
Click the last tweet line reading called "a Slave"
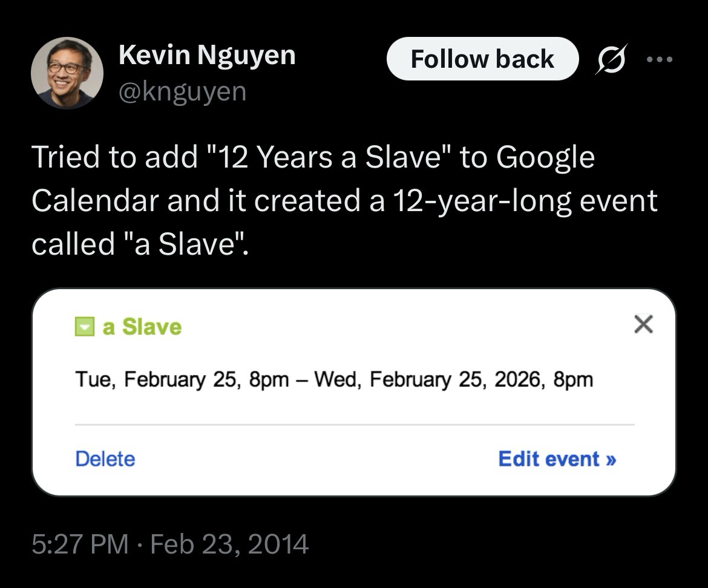(x=140, y=244)
